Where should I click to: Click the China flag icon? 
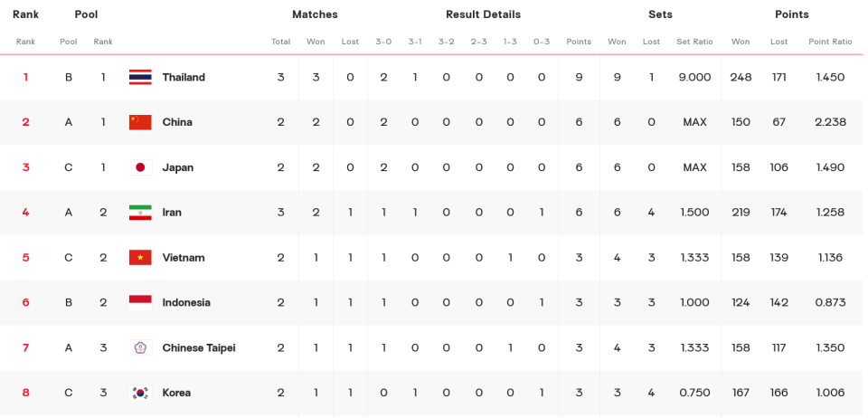coord(141,122)
